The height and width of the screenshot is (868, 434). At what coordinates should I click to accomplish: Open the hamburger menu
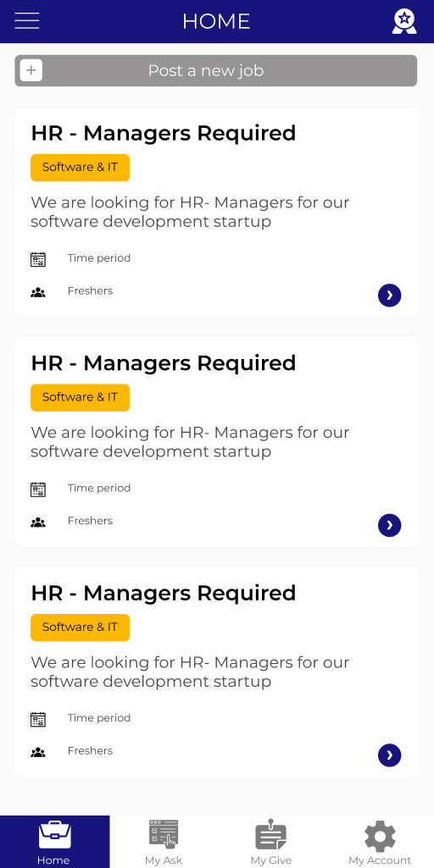pyautogui.click(x=26, y=21)
